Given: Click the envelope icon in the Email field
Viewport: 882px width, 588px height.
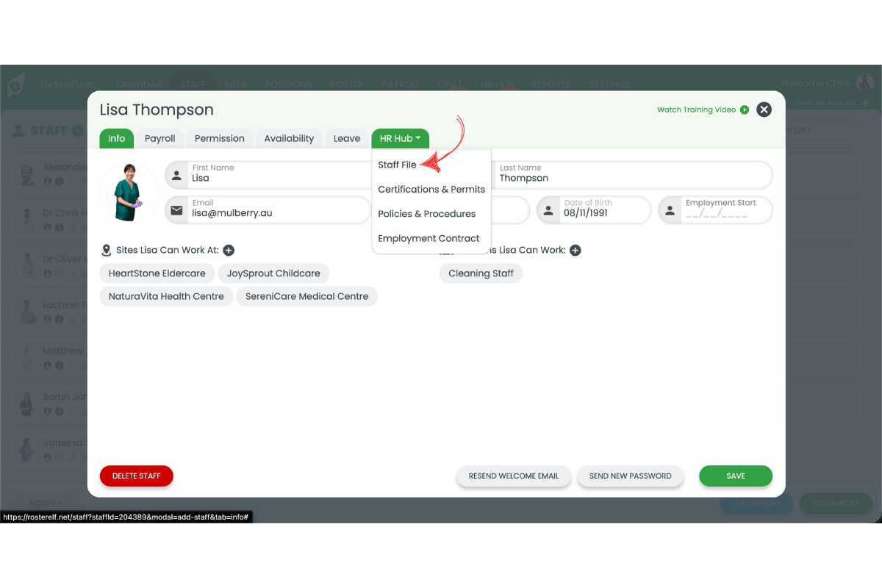Looking at the screenshot, I should pos(176,209).
